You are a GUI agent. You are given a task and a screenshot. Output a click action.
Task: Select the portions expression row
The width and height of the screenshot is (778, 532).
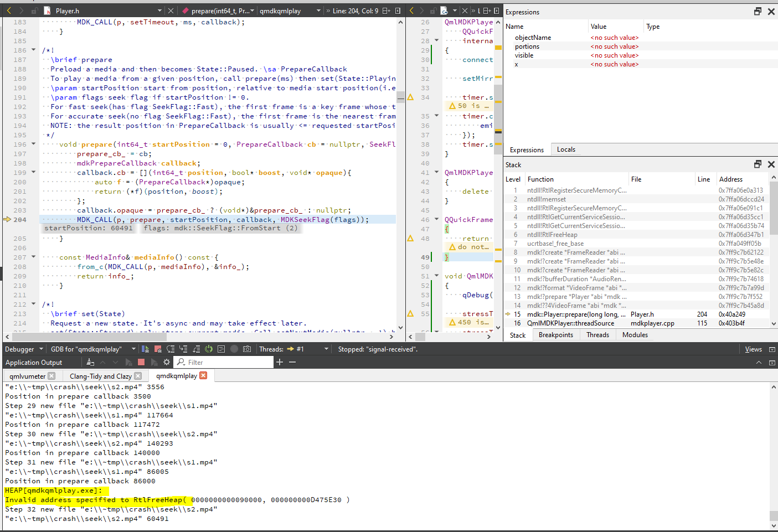[640, 47]
